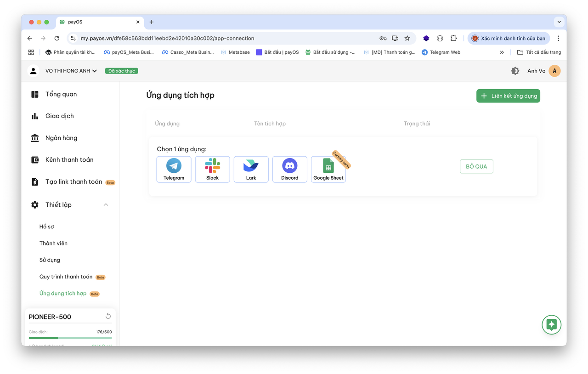Click the Liên kết ứng dụng button

pos(508,96)
